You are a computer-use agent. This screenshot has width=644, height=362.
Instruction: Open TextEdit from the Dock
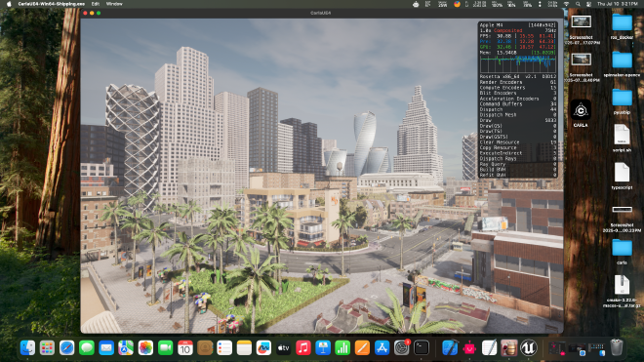489,348
